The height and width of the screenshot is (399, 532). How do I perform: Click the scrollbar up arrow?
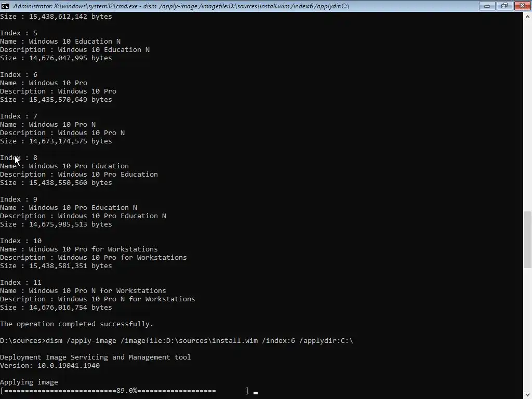[527, 16]
